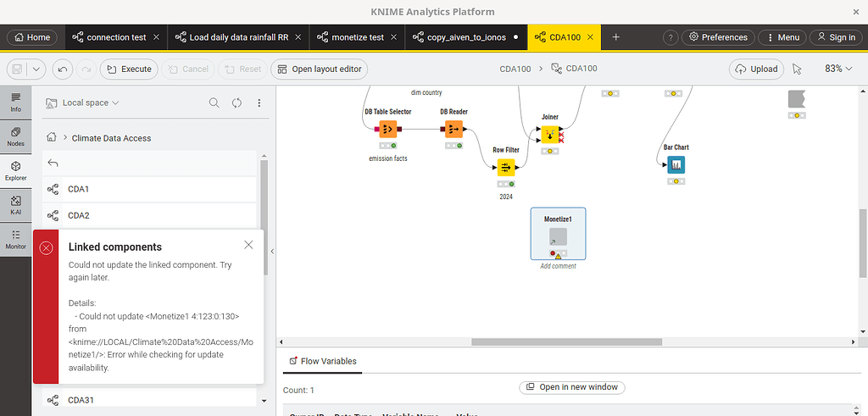Click the undo icon
Image resolution: width=868 pixels, height=416 pixels.
(63, 69)
